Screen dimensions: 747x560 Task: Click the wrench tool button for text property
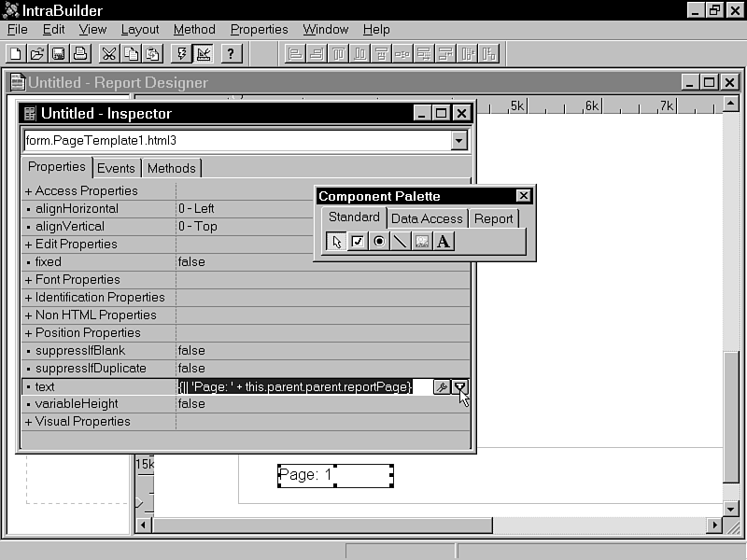(442, 386)
